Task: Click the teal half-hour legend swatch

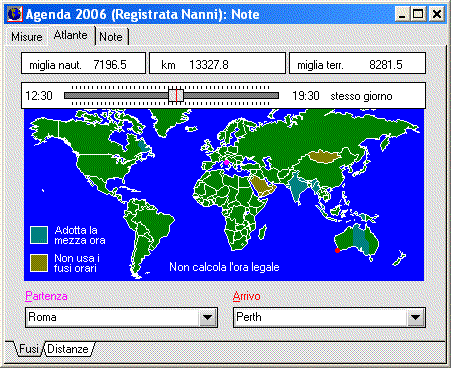Action: click(39, 235)
